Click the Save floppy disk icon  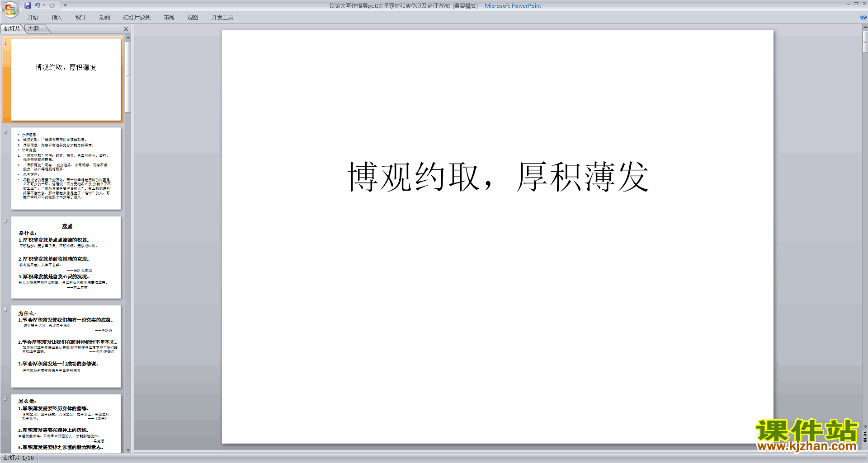click(x=28, y=5)
